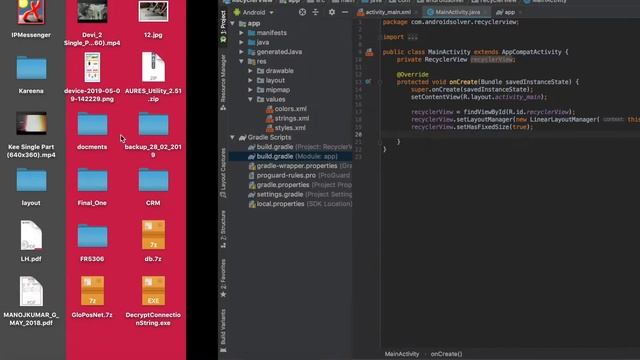
Task: Click the class gutter icon beside MainActivity
Action: click(369, 52)
